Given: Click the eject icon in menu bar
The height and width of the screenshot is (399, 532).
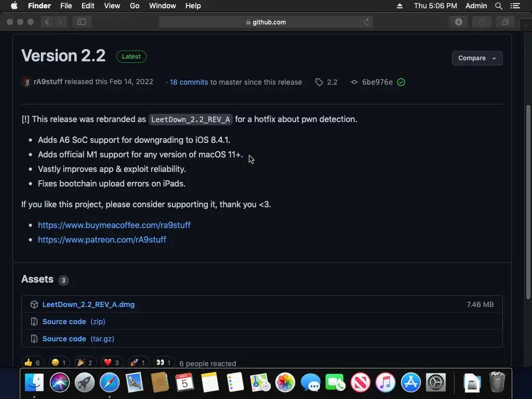Looking at the screenshot, I should click(400, 6).
